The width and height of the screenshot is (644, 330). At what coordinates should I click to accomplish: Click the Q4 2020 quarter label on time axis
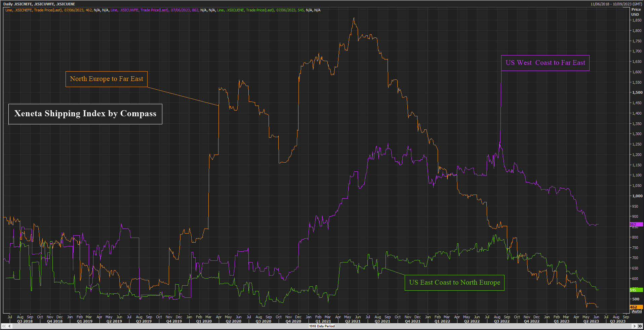point(293,321)
